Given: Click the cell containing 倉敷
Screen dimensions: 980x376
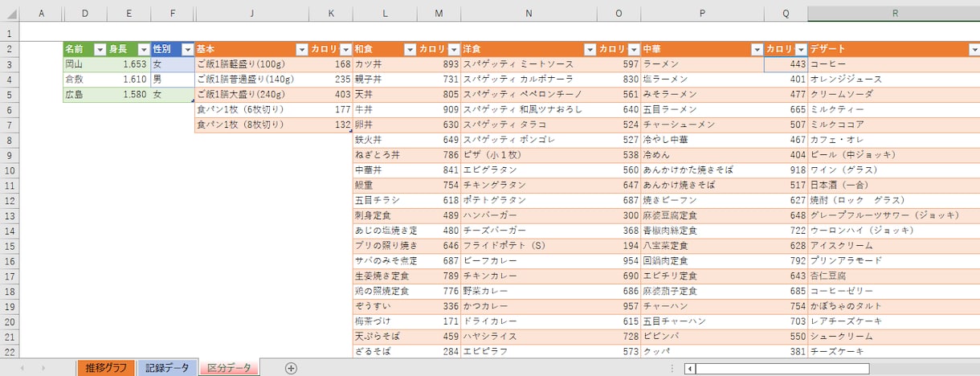Looking at the screenshot, I should pos(84,80).
